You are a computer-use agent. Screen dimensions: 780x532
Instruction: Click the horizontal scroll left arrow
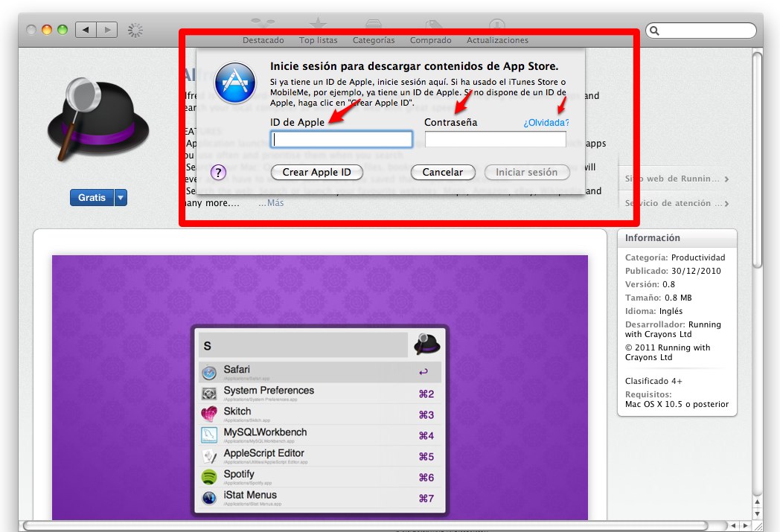tap(733, 525)
